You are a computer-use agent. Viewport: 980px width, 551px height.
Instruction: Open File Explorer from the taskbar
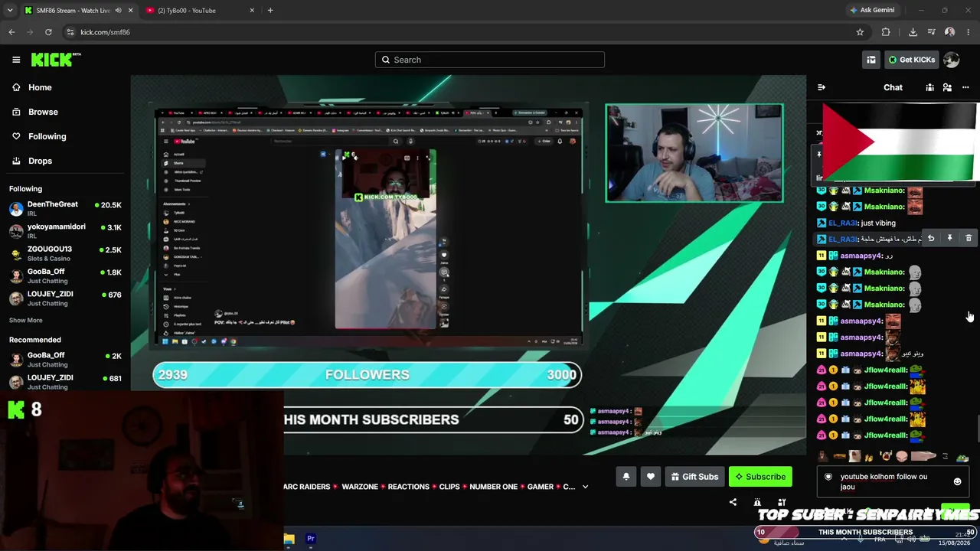(x=289, y=539)
